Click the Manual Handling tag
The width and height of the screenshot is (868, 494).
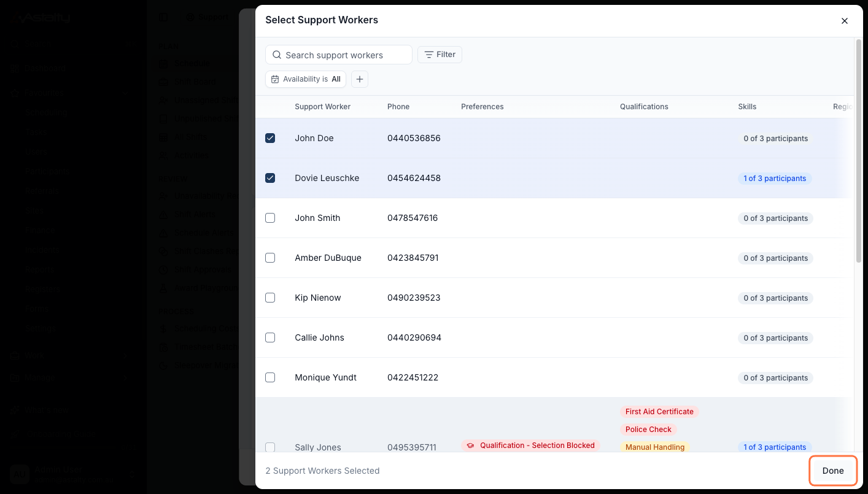coord(655,447)
